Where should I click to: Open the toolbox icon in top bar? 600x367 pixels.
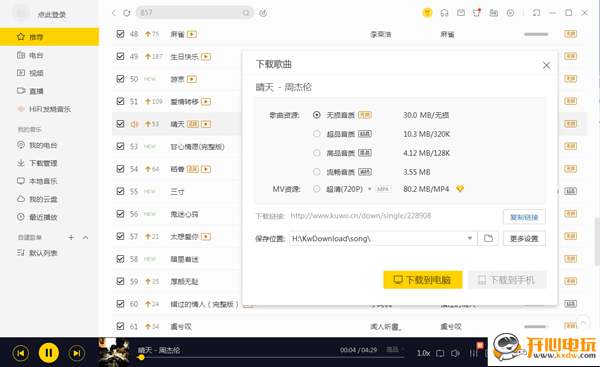coord(494,13)
